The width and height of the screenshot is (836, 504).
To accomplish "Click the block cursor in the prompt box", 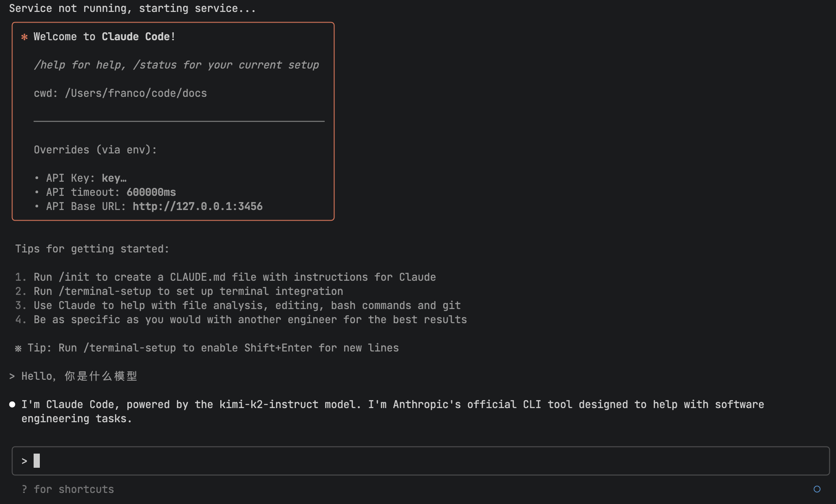I will tap(37, 461).
